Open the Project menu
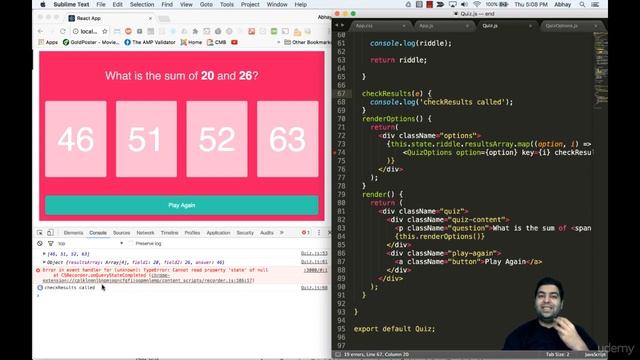 pyautogui.click(x=250, y=4)
